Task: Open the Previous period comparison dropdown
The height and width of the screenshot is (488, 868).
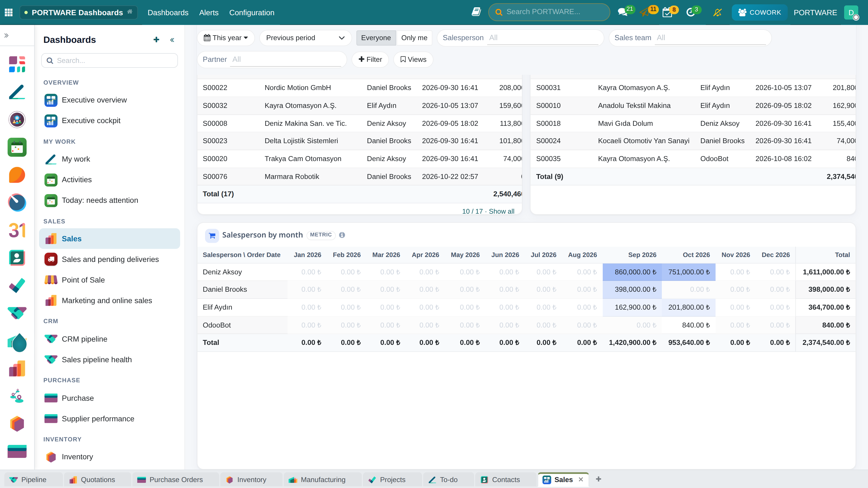Action: 305,38
